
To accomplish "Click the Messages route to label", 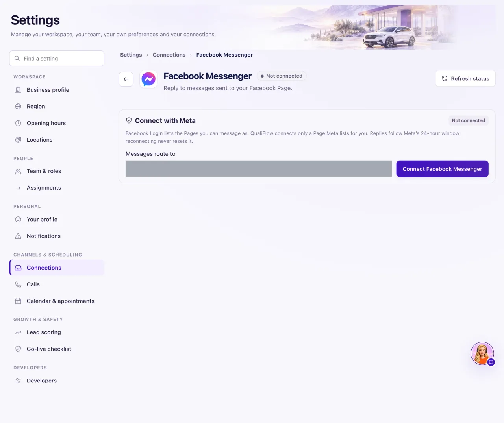I will tap(150, 154).
